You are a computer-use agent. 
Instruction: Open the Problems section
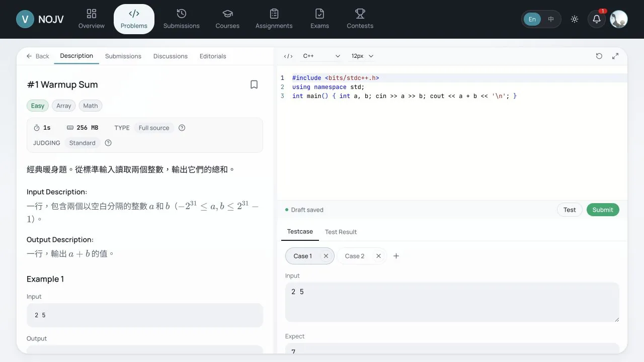(x=134, y=19)
